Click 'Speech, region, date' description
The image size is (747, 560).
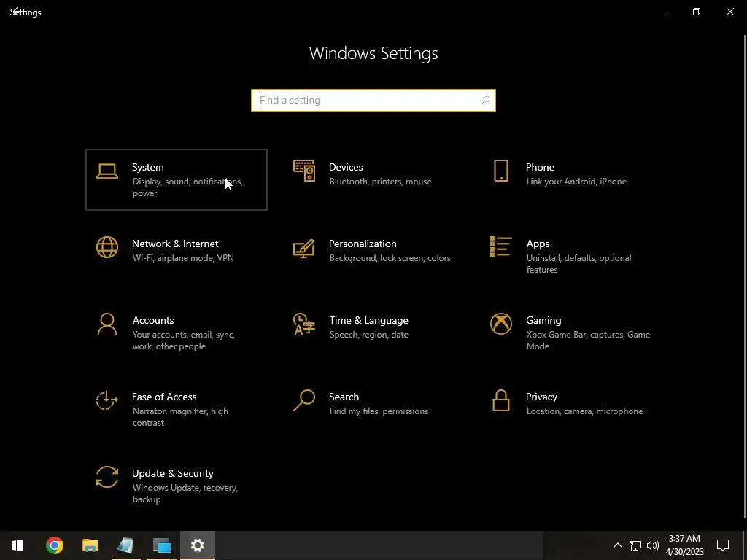(x=368, y=335)
